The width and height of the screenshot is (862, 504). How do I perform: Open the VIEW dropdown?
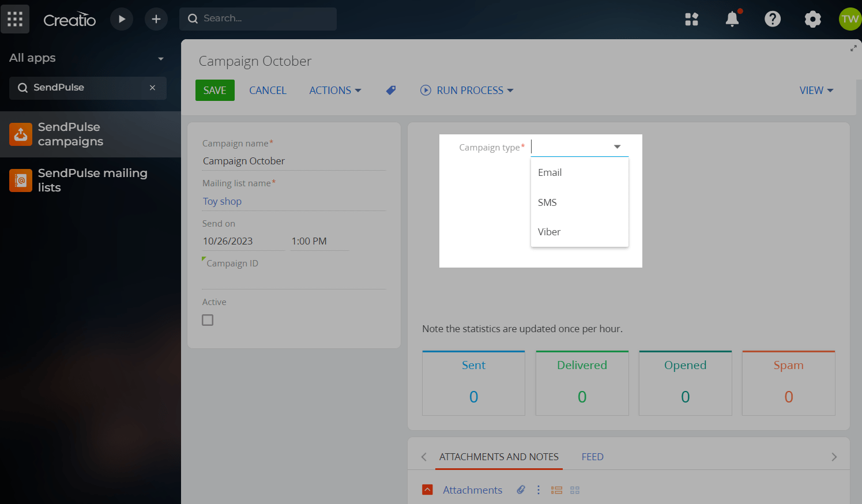(816, 91)
